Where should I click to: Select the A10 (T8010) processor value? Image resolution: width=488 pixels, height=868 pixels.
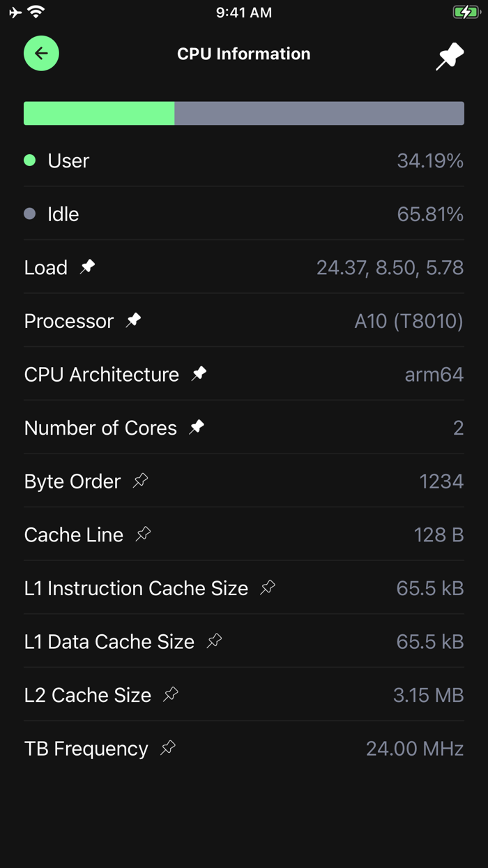(409, 321)
